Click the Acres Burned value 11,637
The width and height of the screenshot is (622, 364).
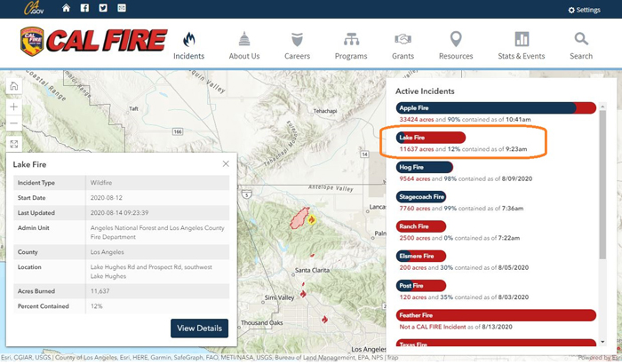pyautogui.click(x=100, y=291)
